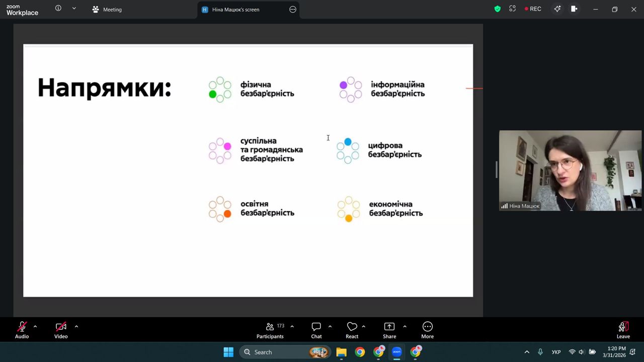644x362 pixels.
Task: Click the green encryption shield icon
Action: 497,9
